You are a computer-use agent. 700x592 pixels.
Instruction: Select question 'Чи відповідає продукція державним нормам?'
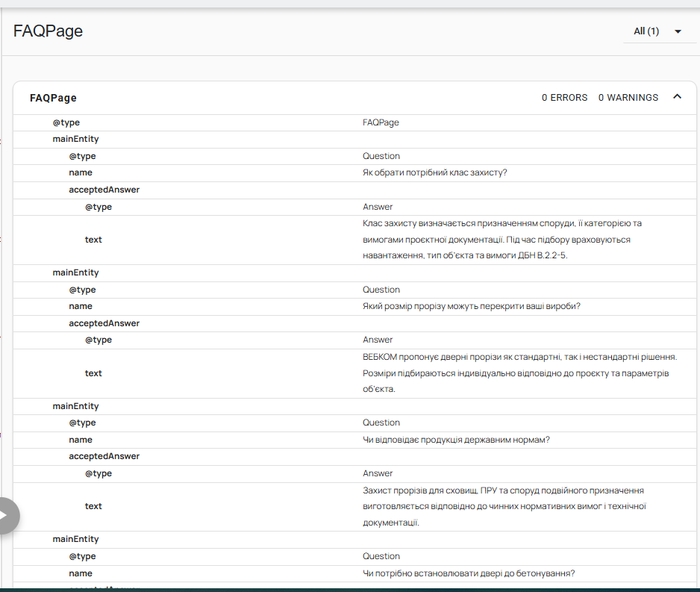click(x=456, y=440)
